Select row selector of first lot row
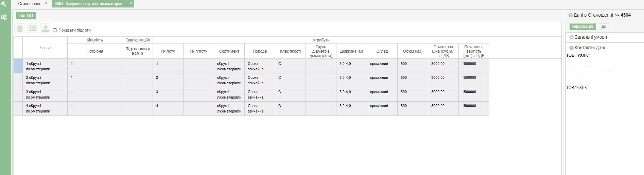The image size is (644, 175). pos(18,66)
